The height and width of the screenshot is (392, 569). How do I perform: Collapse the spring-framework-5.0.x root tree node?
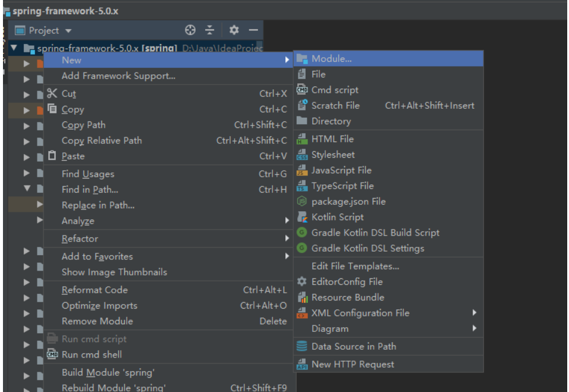14,48
